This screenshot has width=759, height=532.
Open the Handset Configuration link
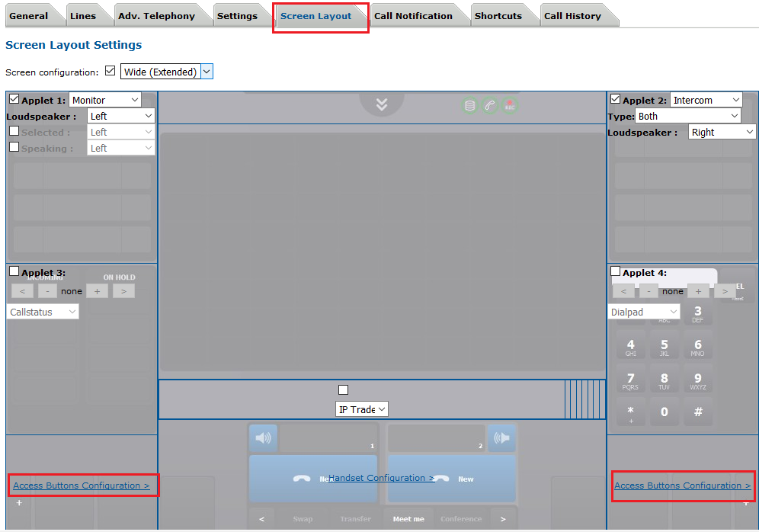tap(382, 478)
